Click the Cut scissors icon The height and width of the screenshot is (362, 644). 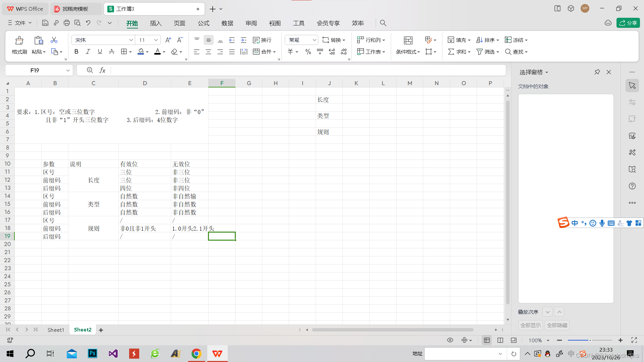pyautogui.click(x=54, y=40)
